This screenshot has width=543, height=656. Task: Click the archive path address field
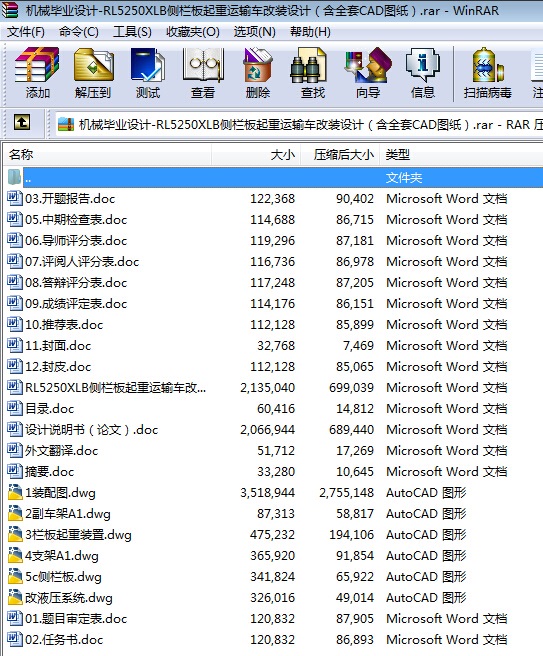(299, 124)
